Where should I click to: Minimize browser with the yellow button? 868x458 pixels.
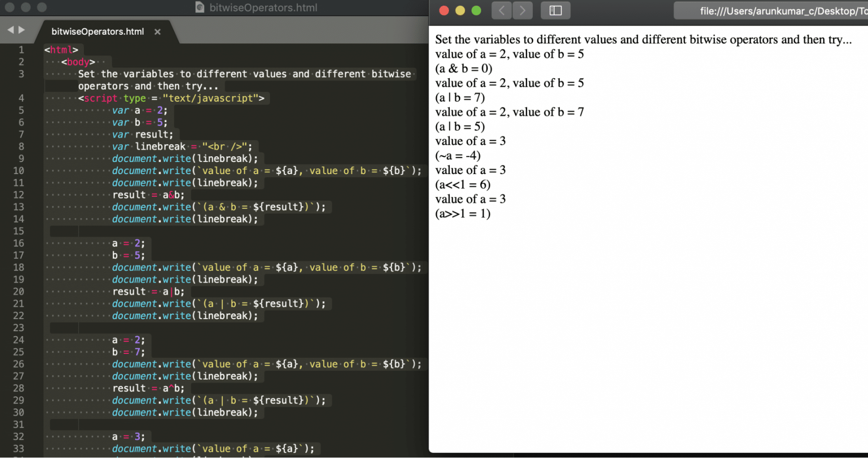click(460, 11)
